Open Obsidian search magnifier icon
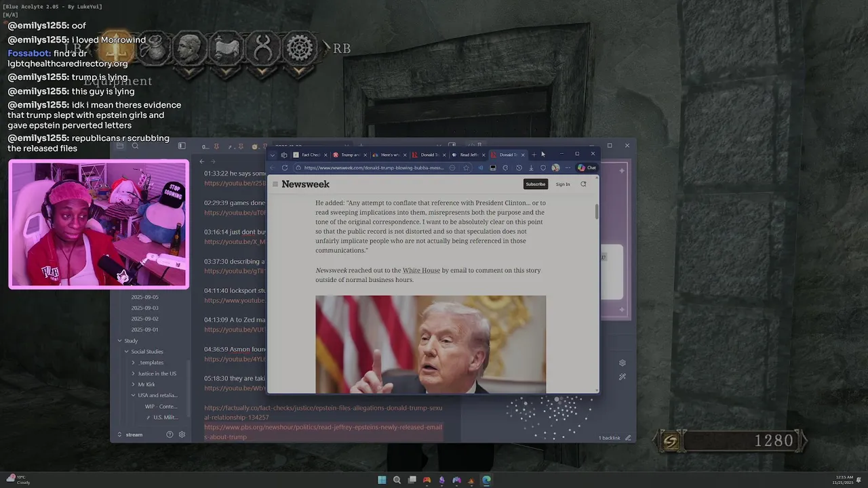868x488 pixels. (135, 146)
